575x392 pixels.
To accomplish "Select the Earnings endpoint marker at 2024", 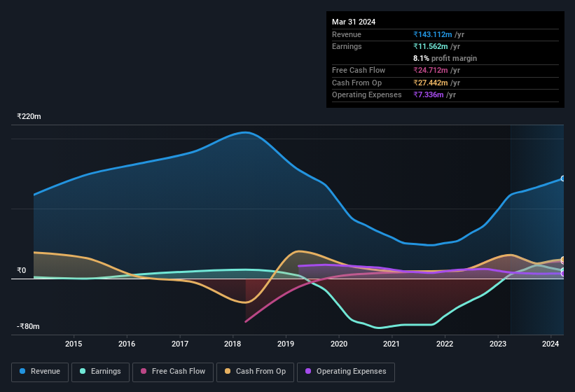I will coord(563,270).
